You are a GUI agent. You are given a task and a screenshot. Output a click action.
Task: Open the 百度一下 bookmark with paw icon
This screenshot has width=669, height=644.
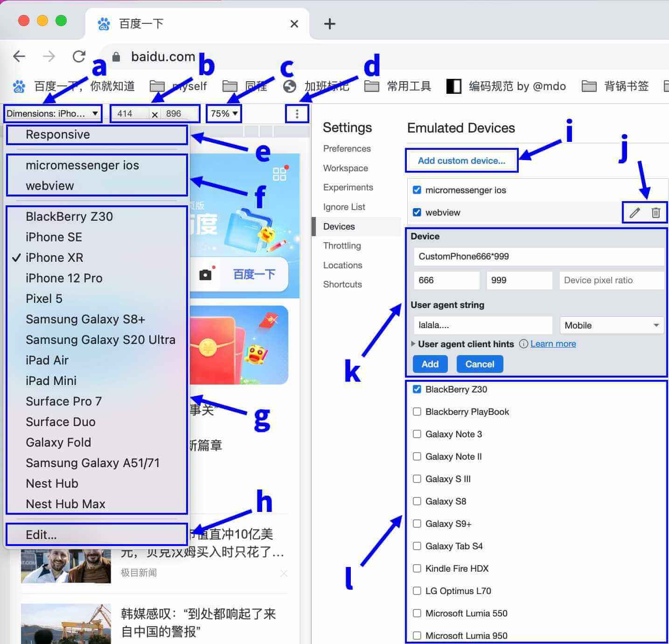tap(74, 86)
